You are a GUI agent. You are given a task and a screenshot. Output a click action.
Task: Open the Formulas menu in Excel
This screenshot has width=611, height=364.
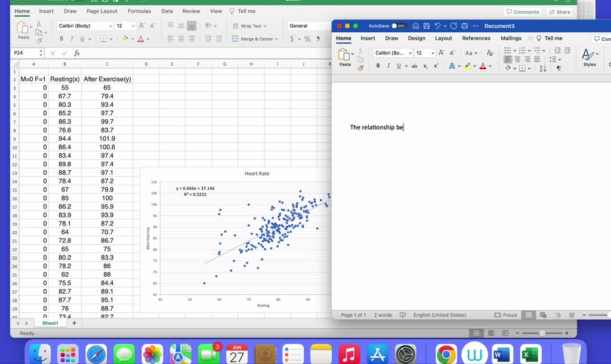(139, 10)
